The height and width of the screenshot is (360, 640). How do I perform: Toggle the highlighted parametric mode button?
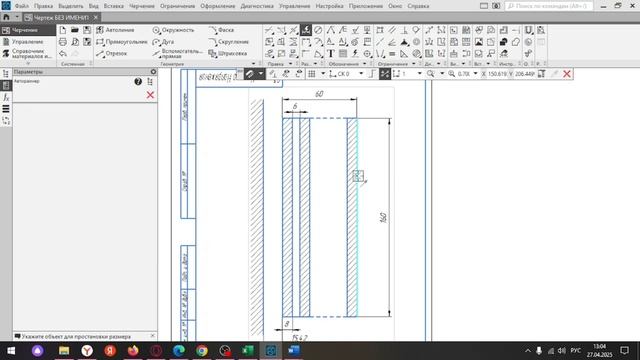pos(384,74)
